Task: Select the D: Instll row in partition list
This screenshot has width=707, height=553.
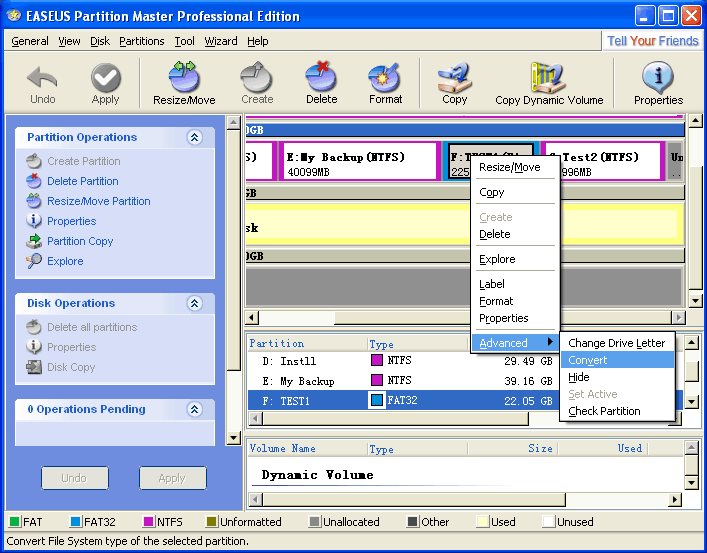Action: tap(401, 361)
